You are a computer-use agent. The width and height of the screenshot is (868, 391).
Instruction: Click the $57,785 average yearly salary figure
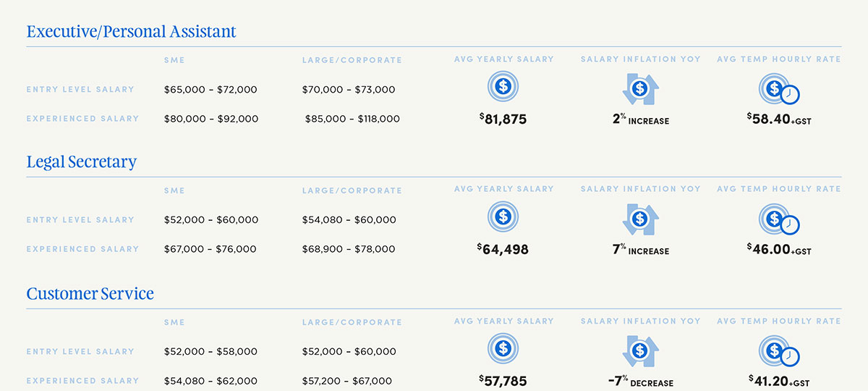503,381
